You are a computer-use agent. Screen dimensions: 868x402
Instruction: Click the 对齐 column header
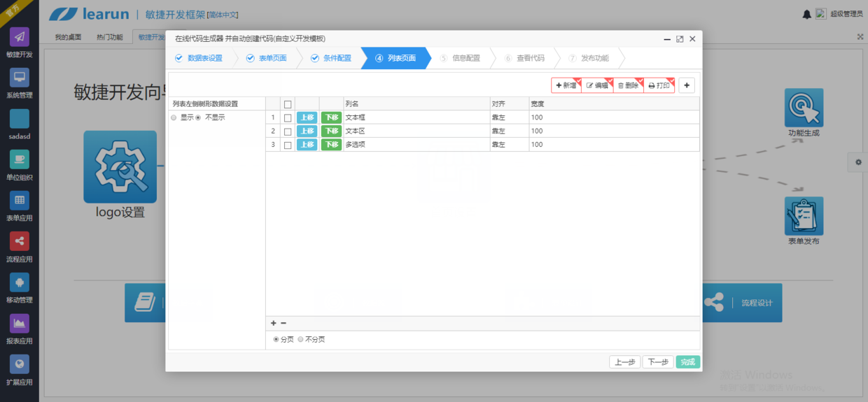point(509,104)
